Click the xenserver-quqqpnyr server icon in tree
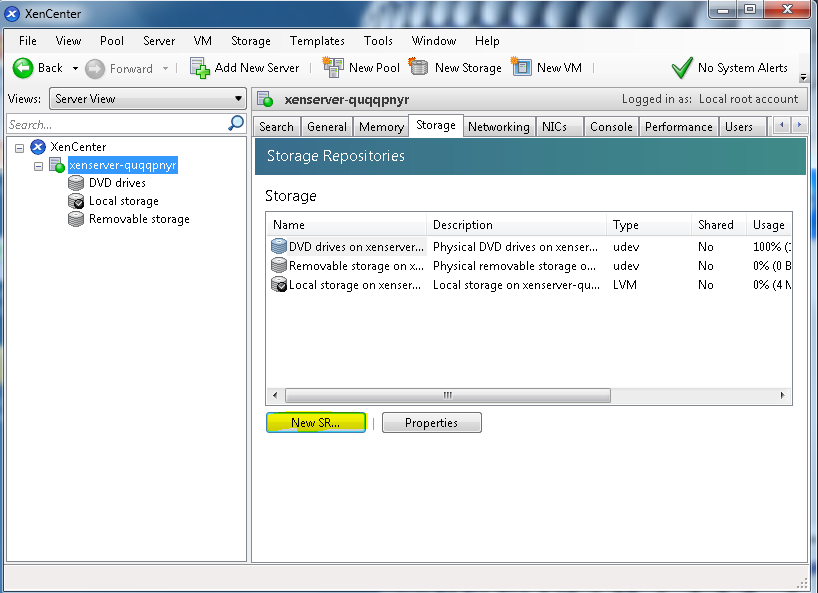 click(x=57, y=165)
